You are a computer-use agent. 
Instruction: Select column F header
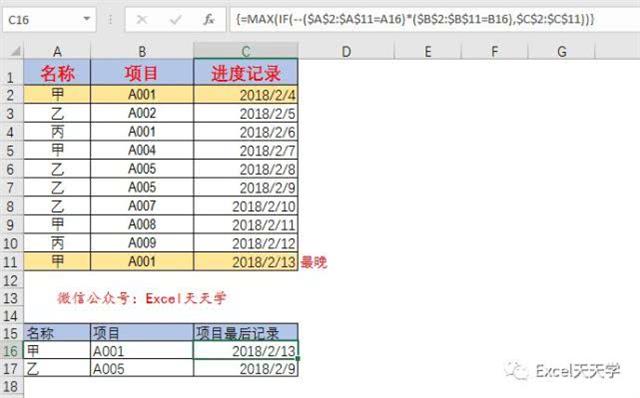point(494,51)
